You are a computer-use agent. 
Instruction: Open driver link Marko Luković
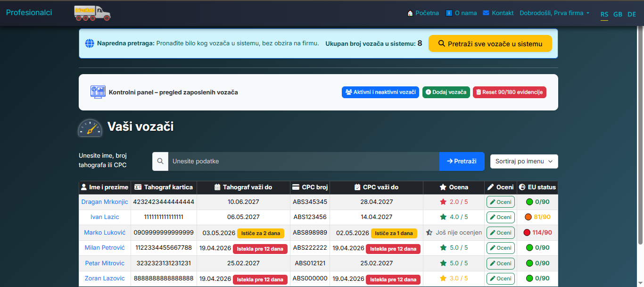click(x=105, y=233)
